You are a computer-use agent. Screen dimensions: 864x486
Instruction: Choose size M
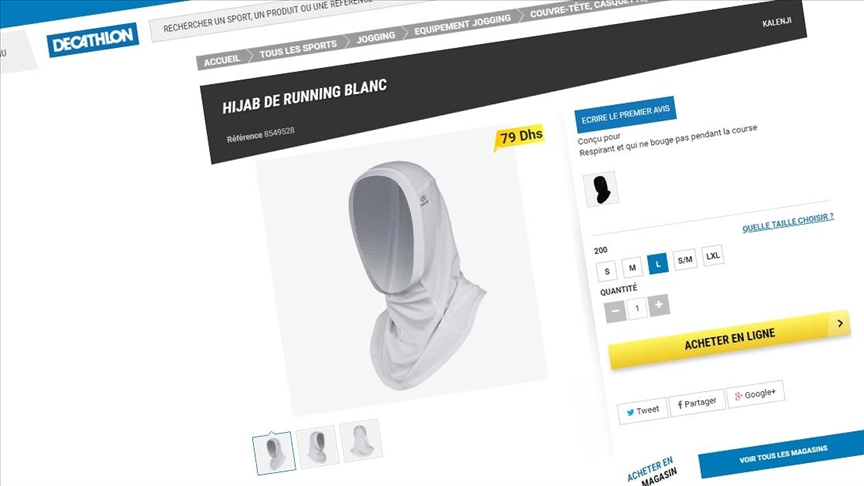pos(633,268)
